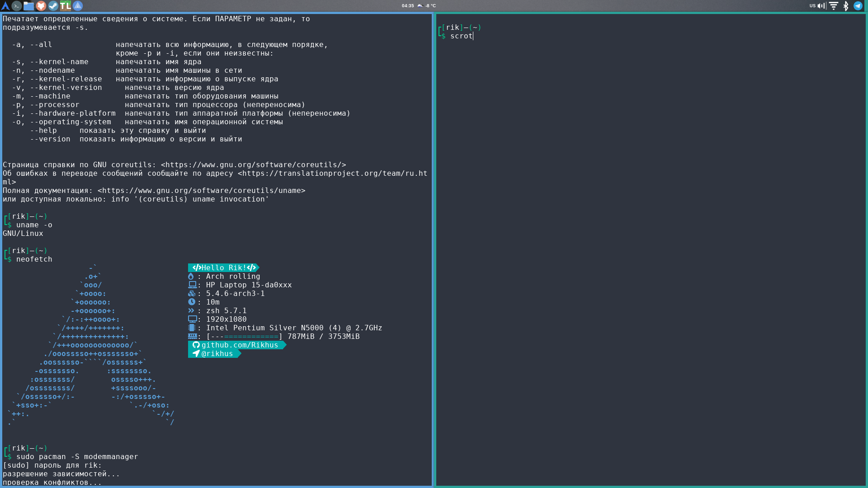Launch the orange fox browser icon
Viewport: 868px width, 488px height.
click(41, 6)
